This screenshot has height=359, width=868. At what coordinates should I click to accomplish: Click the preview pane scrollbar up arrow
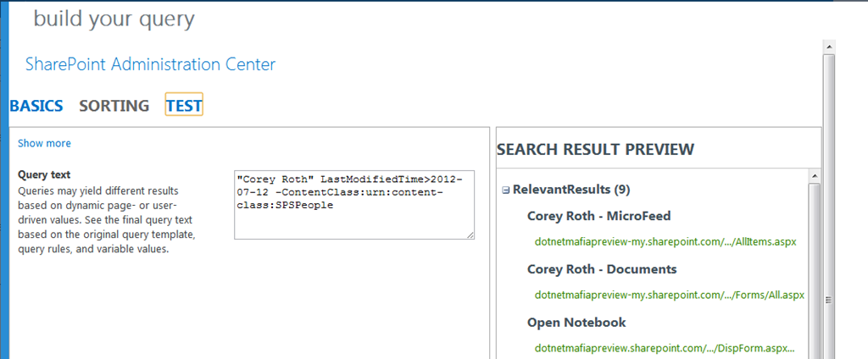click(815, 176)
